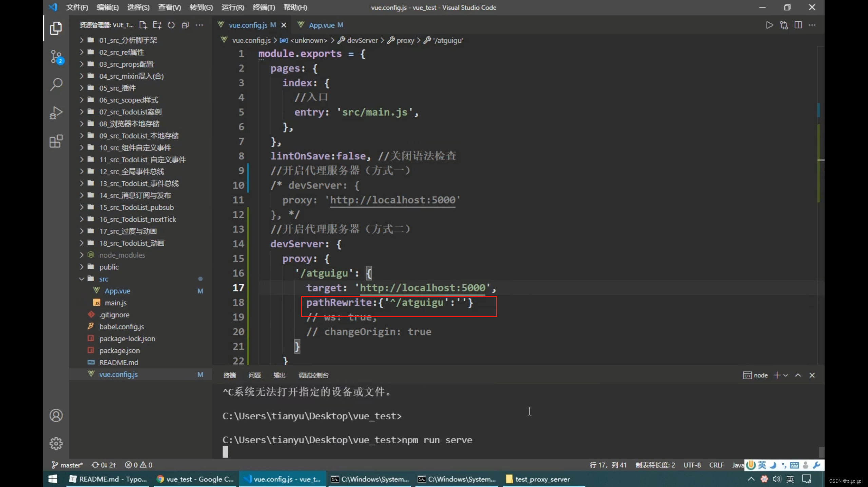
Task: Expand the 12_src_全局事件总线 folder
Action: click(141, 171)
